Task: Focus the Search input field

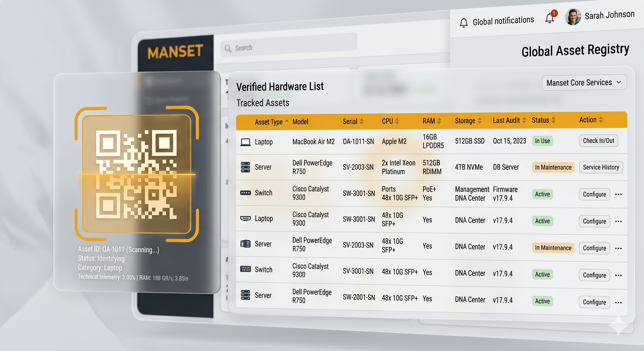Action: [x=289, y=45]
